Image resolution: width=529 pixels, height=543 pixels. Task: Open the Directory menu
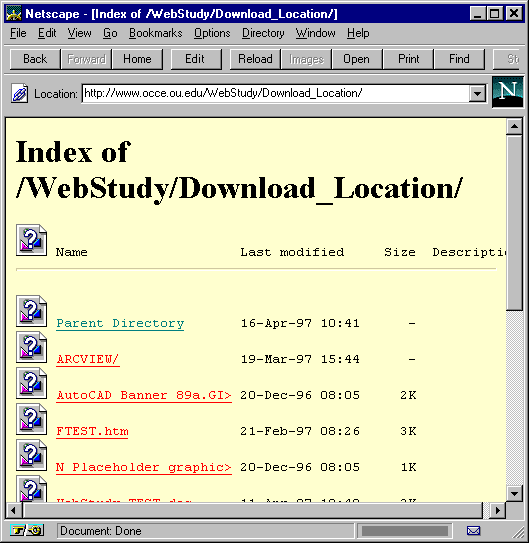pyautogui.click(x=263, y=33)
